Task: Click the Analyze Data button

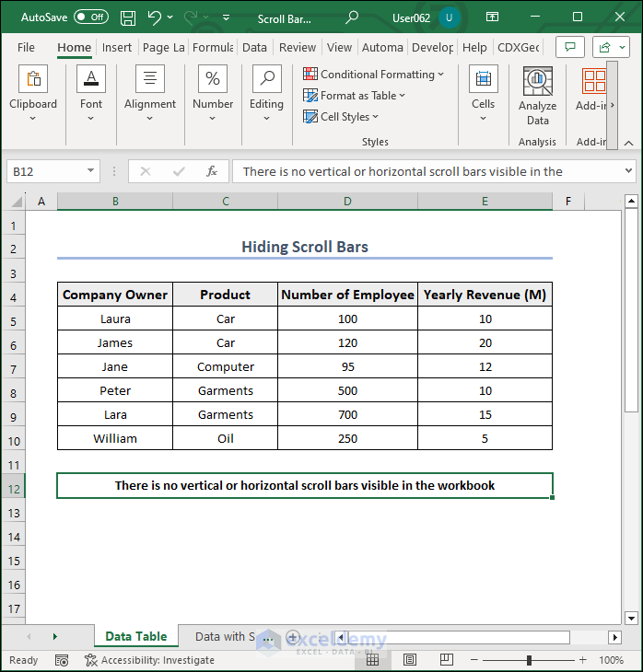Action: tap(537, 97)
